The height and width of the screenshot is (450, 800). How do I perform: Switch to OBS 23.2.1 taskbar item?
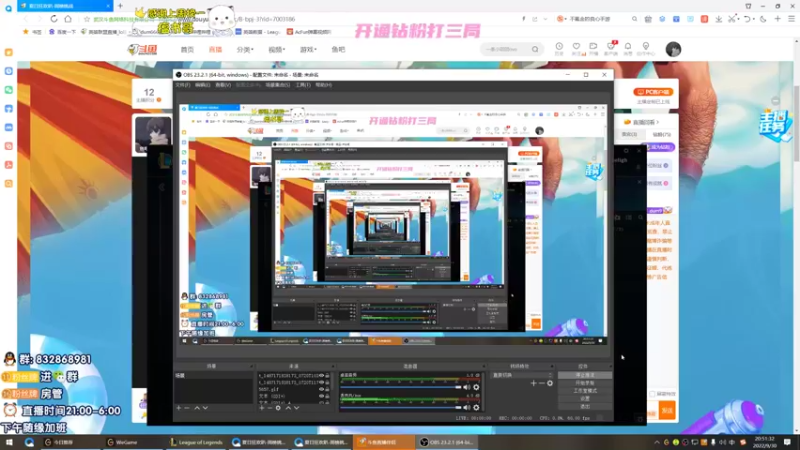click(447, 442)
